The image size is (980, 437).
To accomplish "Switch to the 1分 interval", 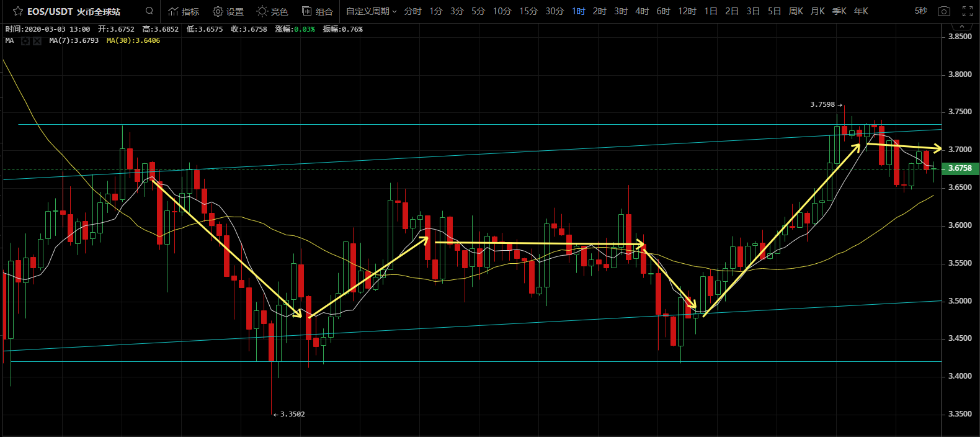I will click(436, 11).
